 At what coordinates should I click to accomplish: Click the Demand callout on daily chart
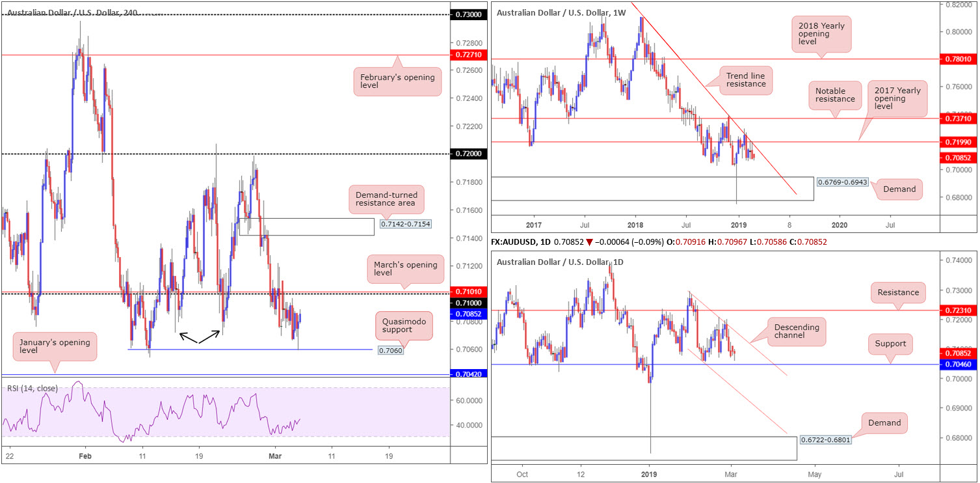click(884, 423)
